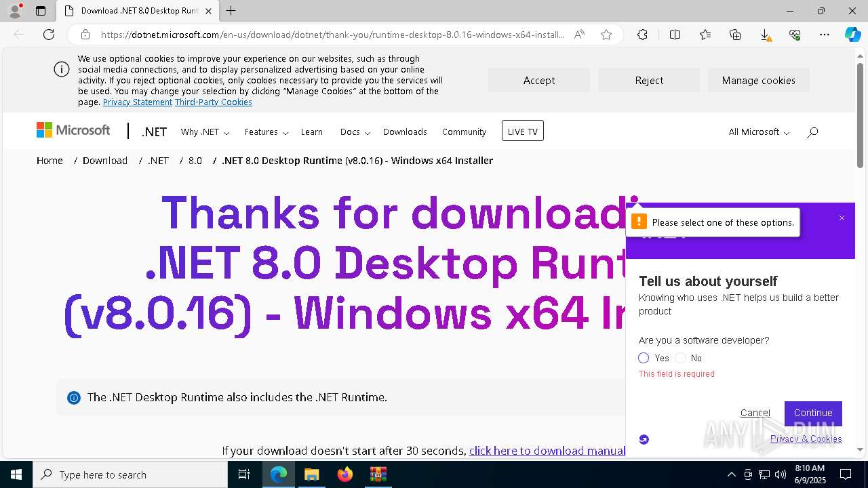Open Browser essentials heart icon
This screenshot has width=868, height=488.
(795, 35)
